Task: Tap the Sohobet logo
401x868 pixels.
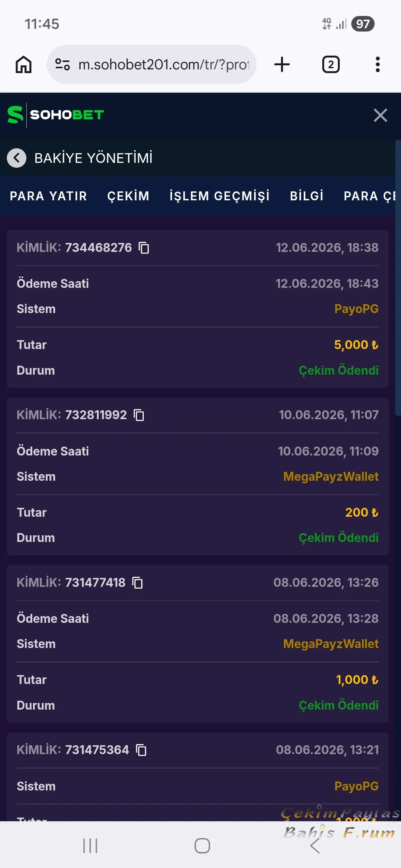Action: click(56, 115)
